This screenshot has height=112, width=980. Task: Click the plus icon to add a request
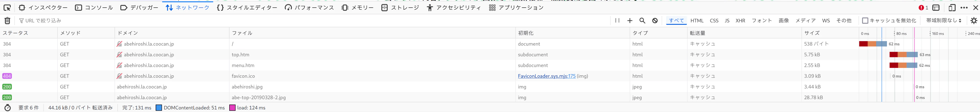(630, 20)
